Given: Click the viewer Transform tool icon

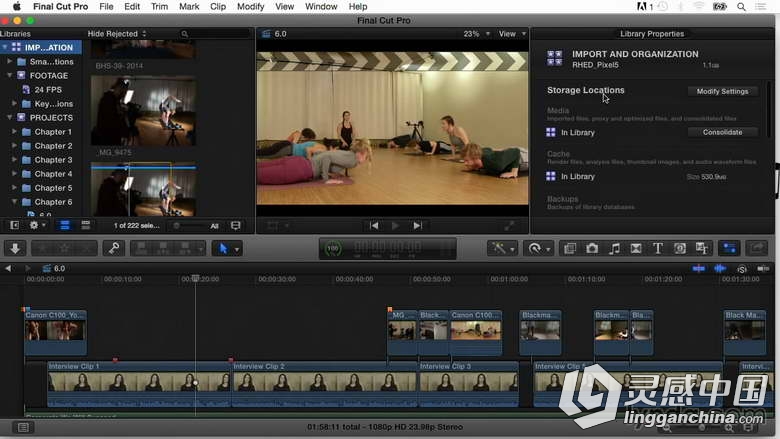Looking at the screenshot, I should pos(273,226).
